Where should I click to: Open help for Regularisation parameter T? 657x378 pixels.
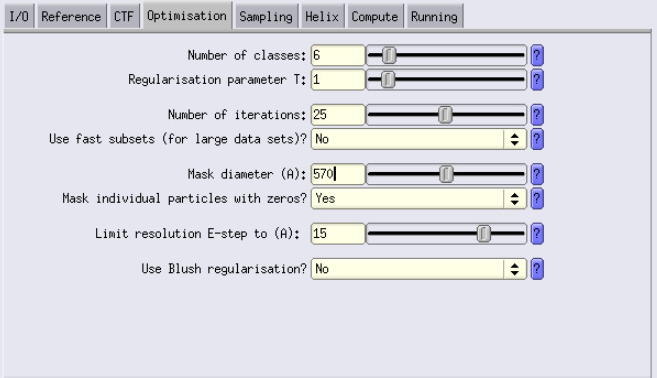(537, 80)
